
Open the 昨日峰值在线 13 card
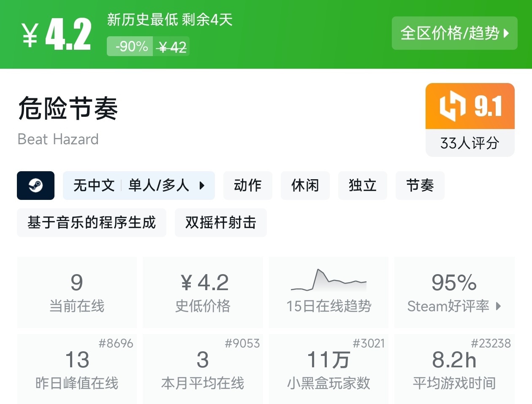pos(77,369)
